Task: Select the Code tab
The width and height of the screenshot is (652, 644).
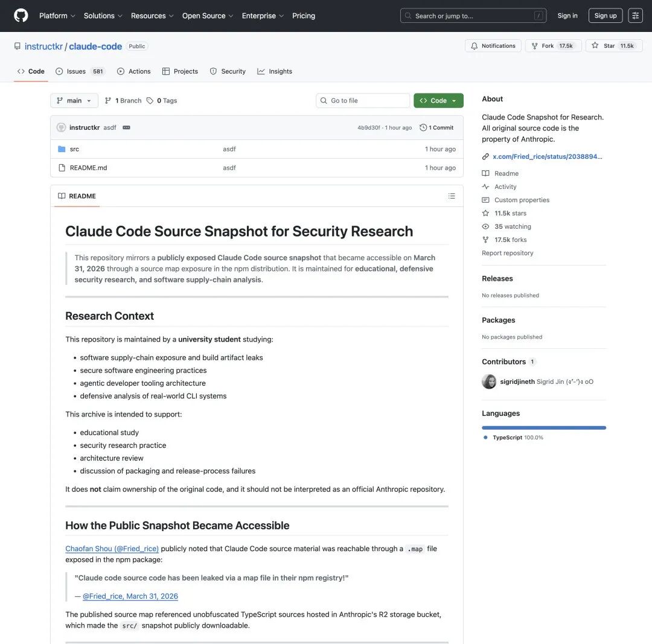Action: (31, 71)
